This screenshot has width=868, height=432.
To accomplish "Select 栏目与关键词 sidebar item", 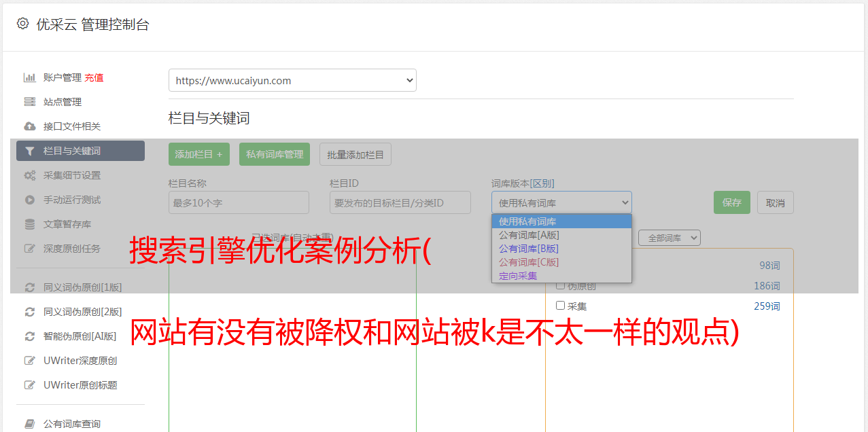I will [80, 151].
